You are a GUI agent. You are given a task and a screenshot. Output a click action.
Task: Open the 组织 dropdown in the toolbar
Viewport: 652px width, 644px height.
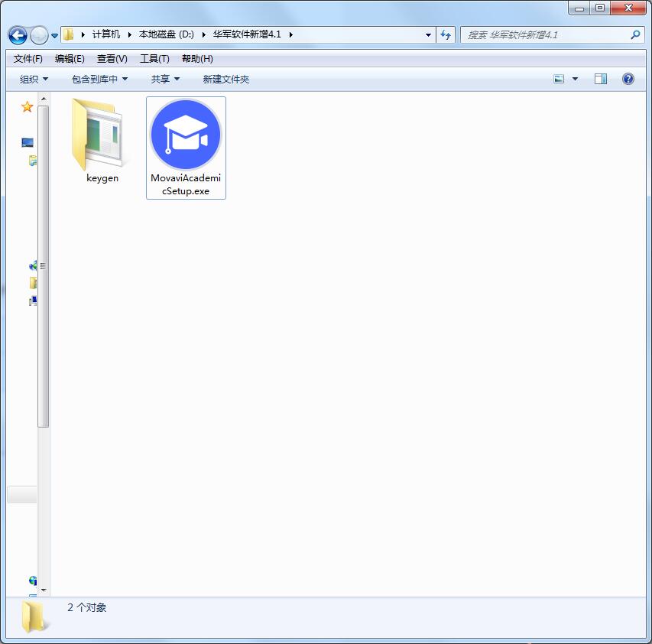click(x=34, y=79)
